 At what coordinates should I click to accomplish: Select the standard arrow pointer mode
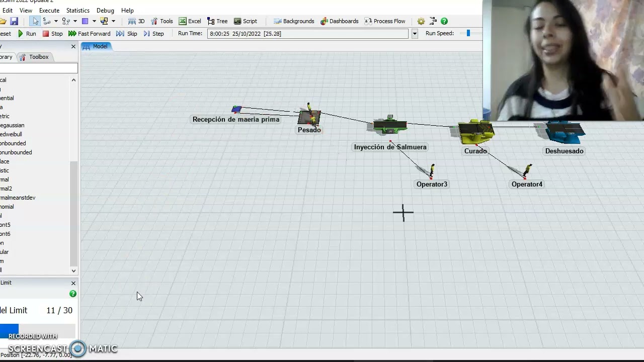tap(35, 21)
